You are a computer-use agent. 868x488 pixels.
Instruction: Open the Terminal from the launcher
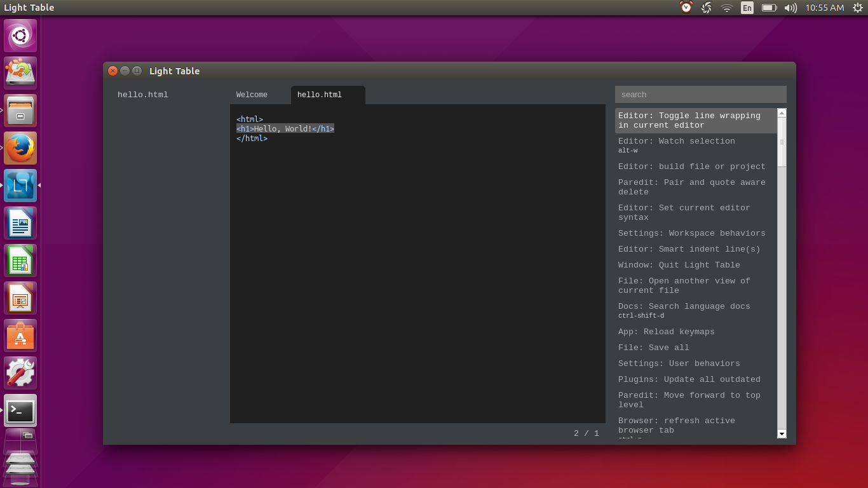(20, 410)
